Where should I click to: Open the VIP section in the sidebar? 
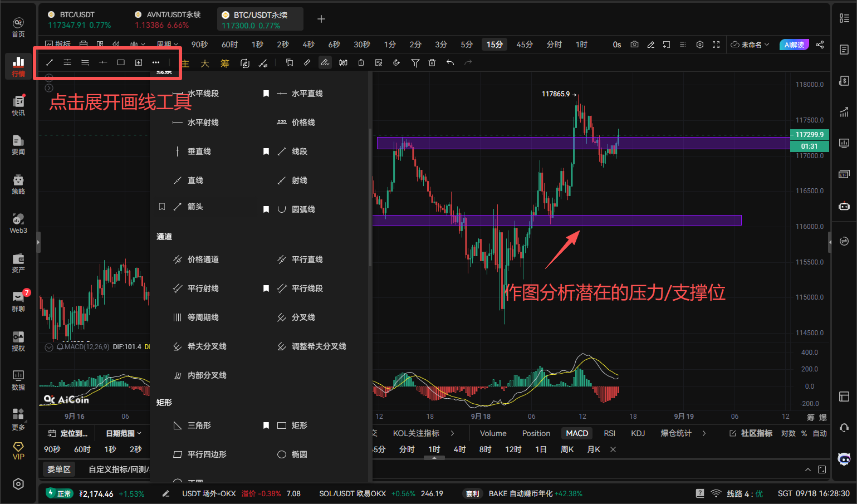click(18, 451)
